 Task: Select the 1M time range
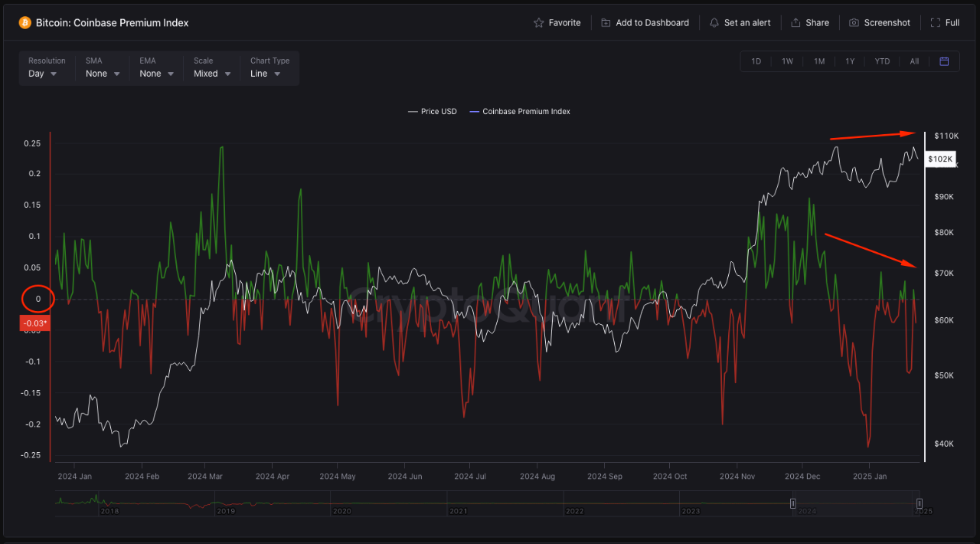(819, 61)
